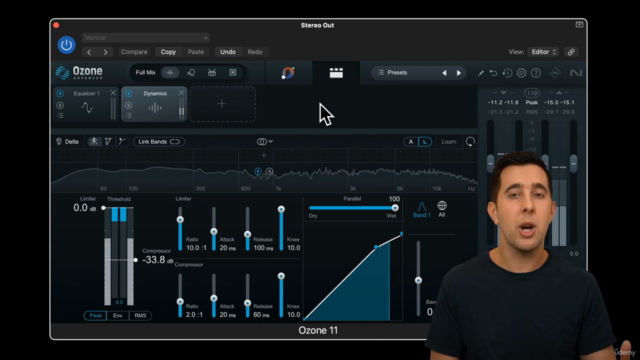
Task: Remove the Dynamics module
Action: pyautogui.click(x=181, y=93)
